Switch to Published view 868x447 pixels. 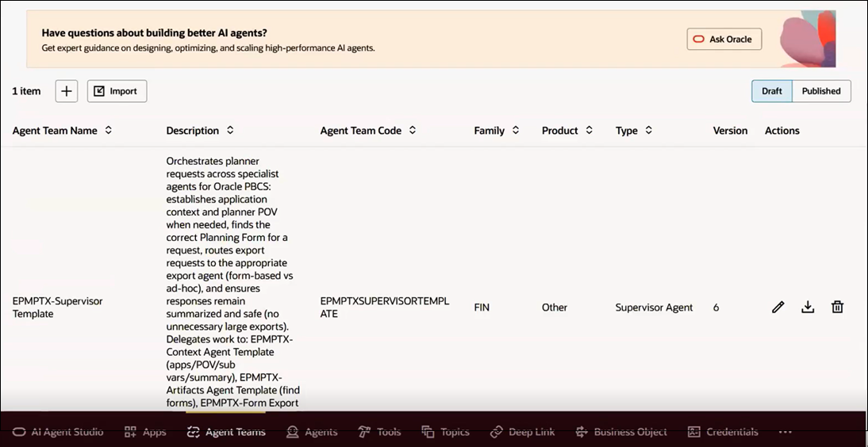(821, 91)
